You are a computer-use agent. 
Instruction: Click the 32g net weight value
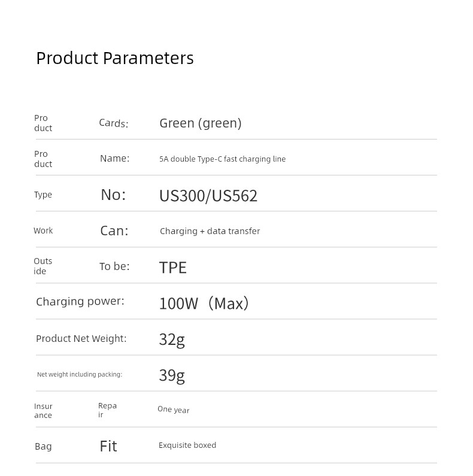171,339
